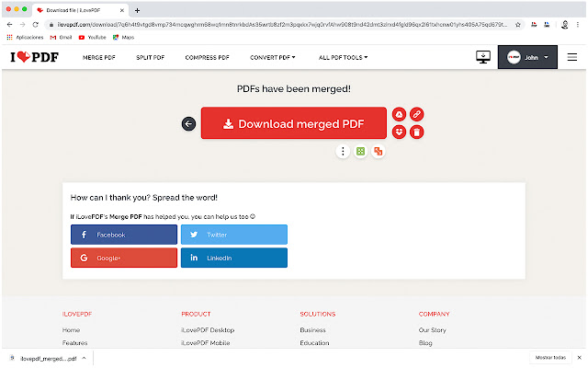
Task: Expand the All PDF Tools dropdown
Action: pos(343,57)
